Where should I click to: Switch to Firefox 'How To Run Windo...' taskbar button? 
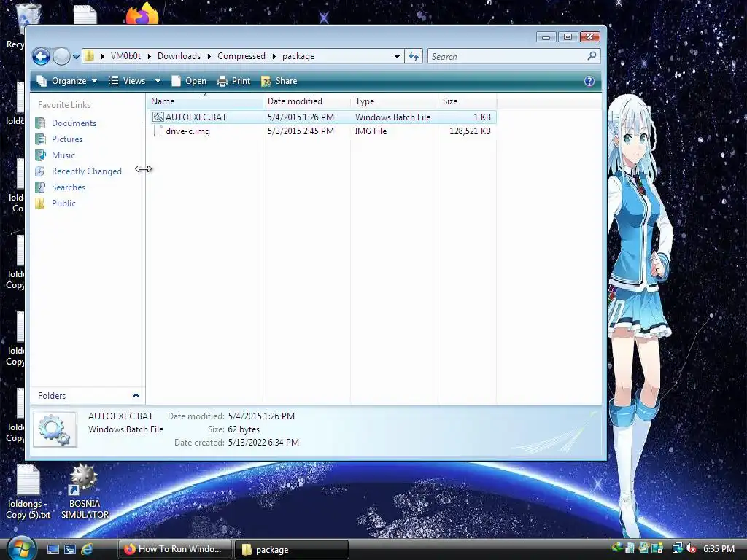pos(175,549)
